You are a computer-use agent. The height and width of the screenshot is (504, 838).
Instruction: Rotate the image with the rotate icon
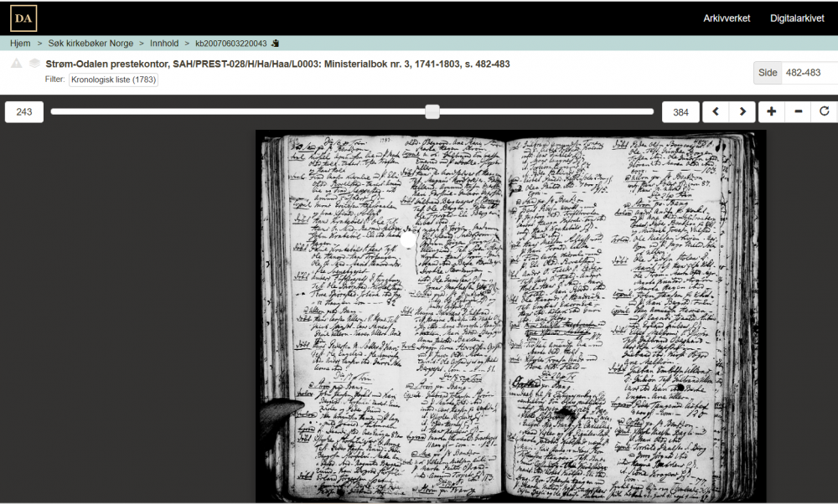[x=824, y=111]
